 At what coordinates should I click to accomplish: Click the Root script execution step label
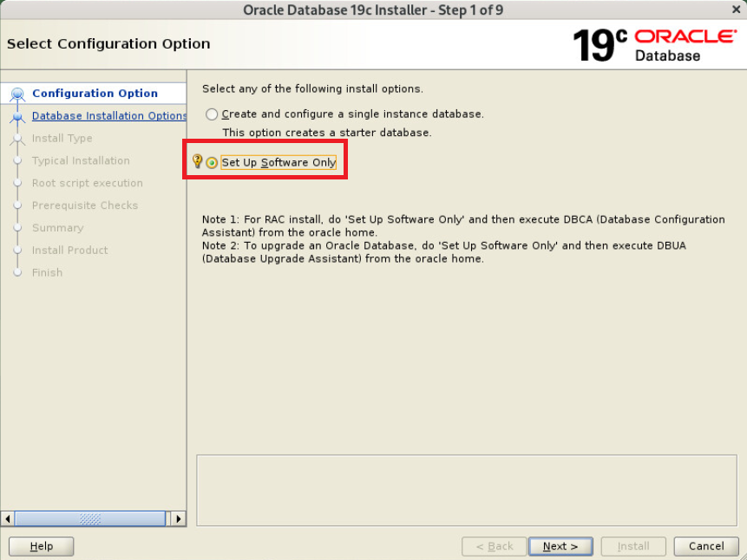[87, 183]
